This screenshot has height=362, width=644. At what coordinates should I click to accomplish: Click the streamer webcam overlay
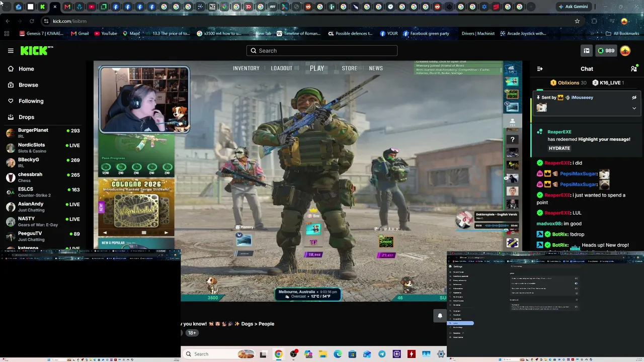[144, 100]
